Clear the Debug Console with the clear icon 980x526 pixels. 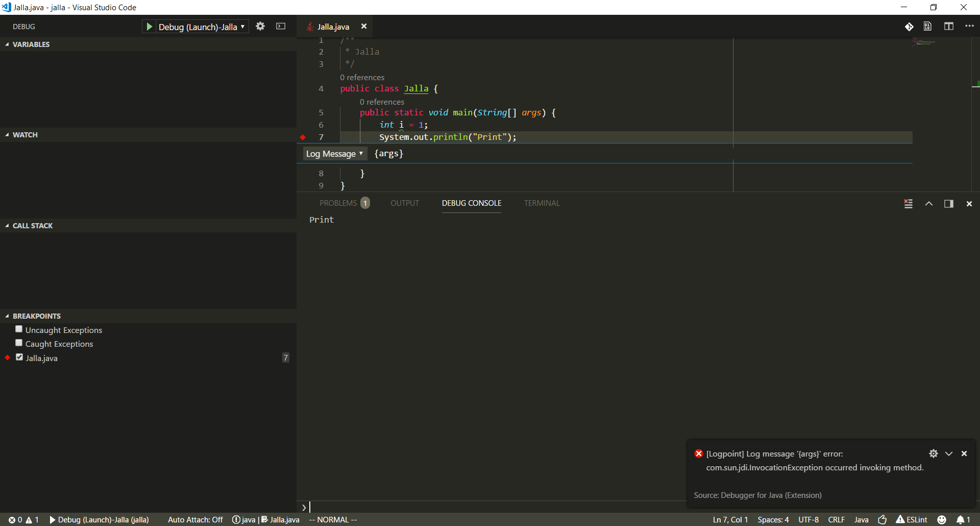[908, 203]
